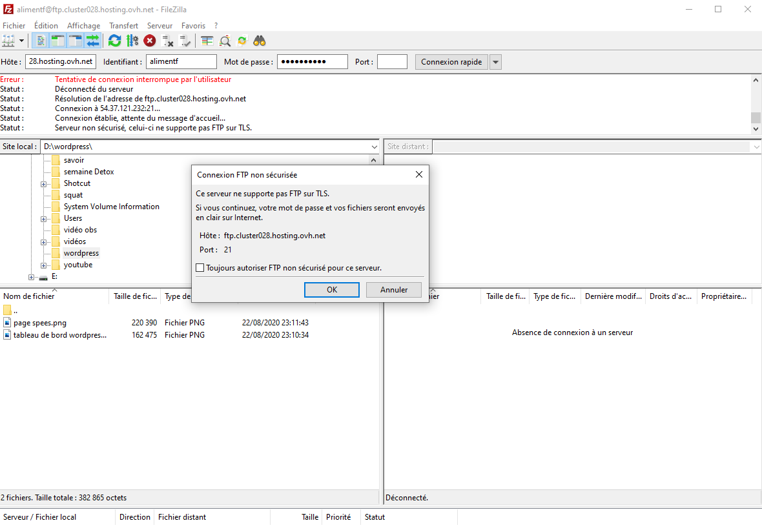The image size is (762, 532).
Task: Toggle transfer queue display icon
Action: pyautogui.click(x=93, y=41)
